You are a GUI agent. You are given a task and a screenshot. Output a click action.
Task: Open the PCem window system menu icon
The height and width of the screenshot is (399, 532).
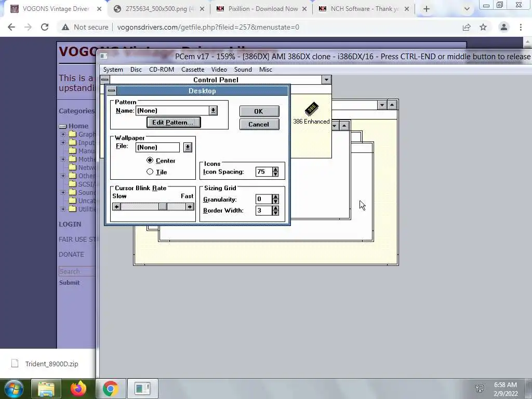104,56
